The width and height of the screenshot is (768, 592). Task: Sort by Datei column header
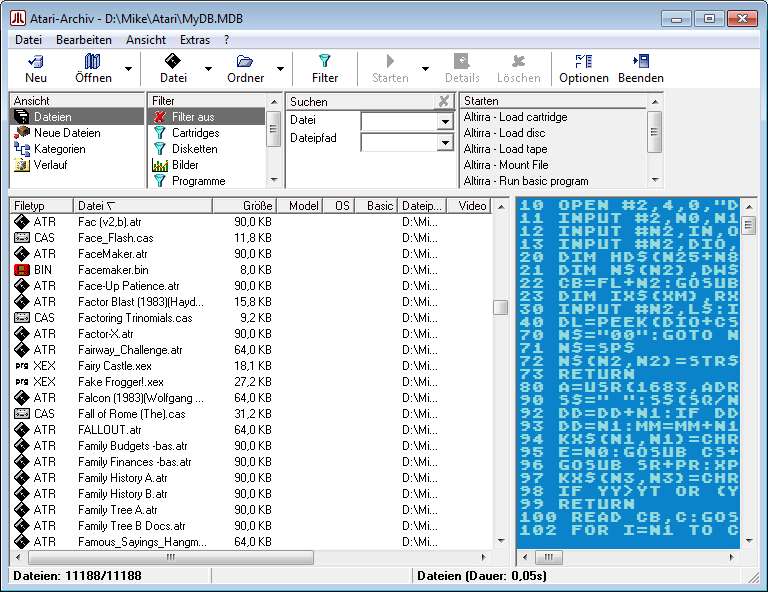tap(143, 206)
